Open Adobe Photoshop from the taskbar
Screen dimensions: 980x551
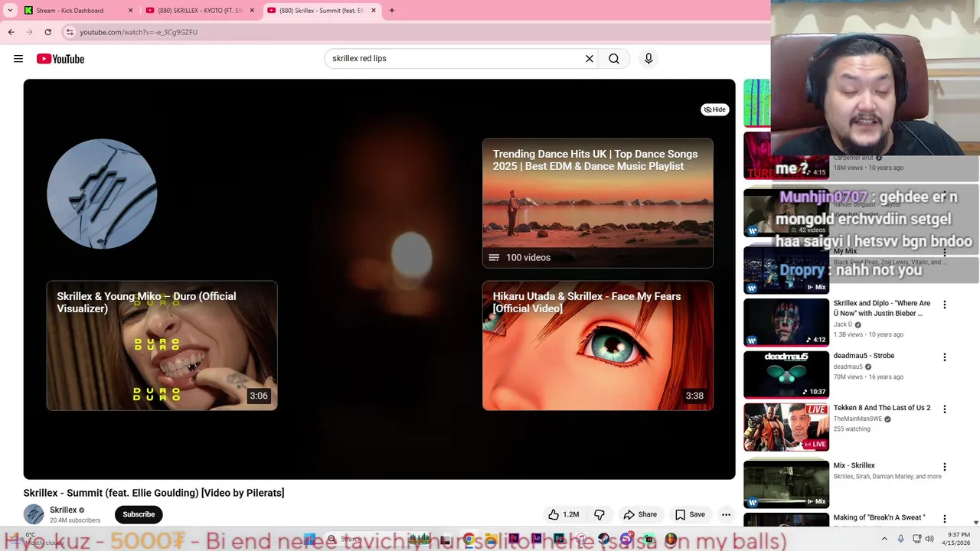pyautogui.click(x=559, y=540)
